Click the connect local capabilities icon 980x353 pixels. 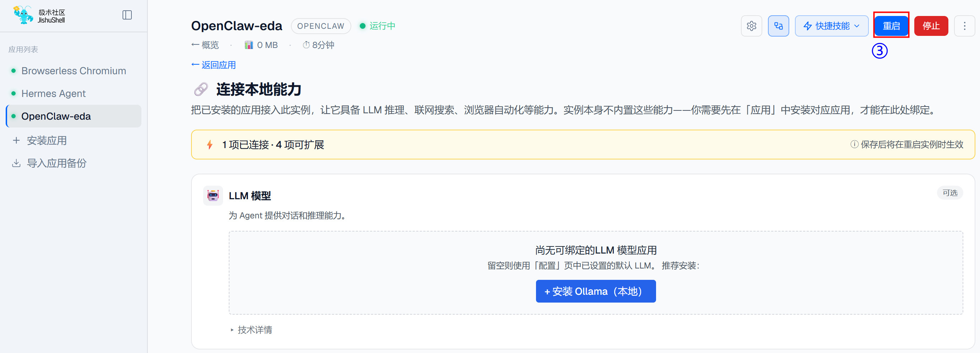coord(778,26)
